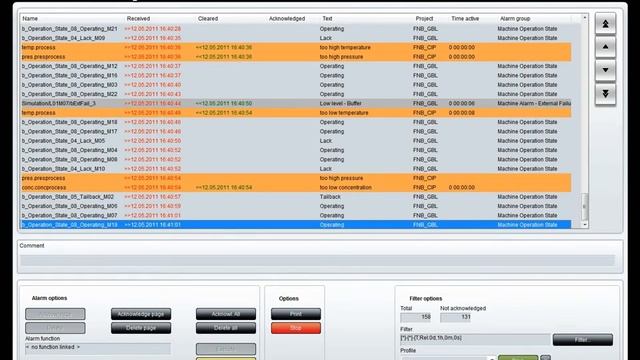Viewport: 640px width, 360px height.
Task: Click the Delete page button
Action: click(141, 328)
